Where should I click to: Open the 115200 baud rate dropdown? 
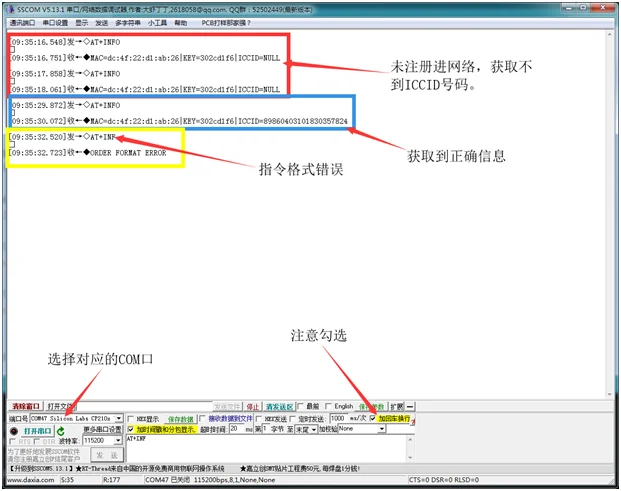pyautogui.click(x=118, y=440)
